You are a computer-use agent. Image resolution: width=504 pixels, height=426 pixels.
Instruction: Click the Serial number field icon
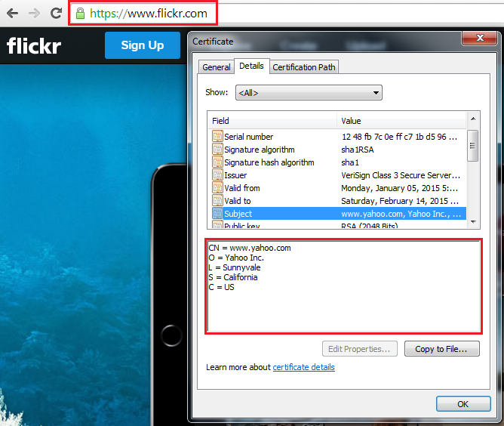click(x=217, y=137)
